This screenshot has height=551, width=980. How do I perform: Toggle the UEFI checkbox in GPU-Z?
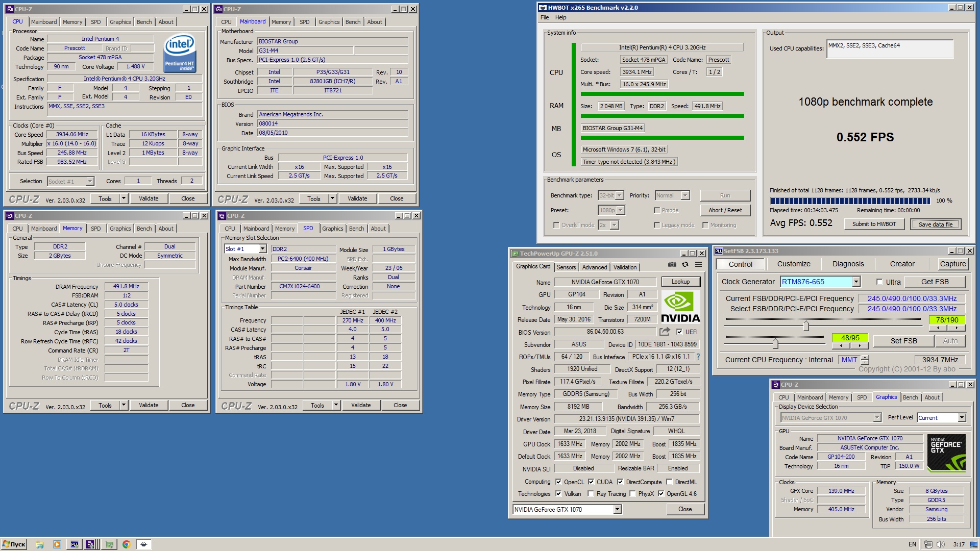point(679,332)
